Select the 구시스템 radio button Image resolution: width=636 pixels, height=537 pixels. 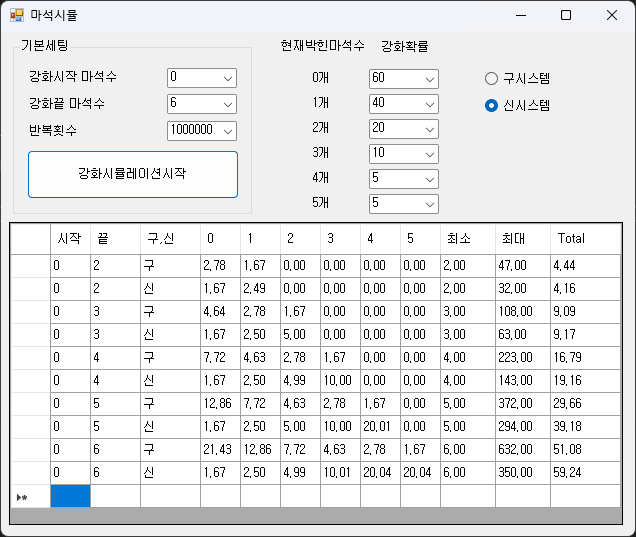point(517,78)
